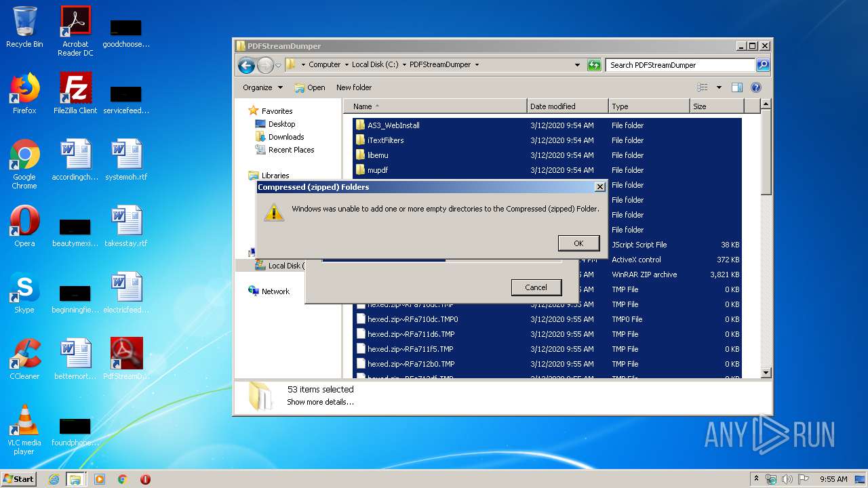
Task: Open PdfStreamDumper desktop shortcut
Action: coord(126,359)
